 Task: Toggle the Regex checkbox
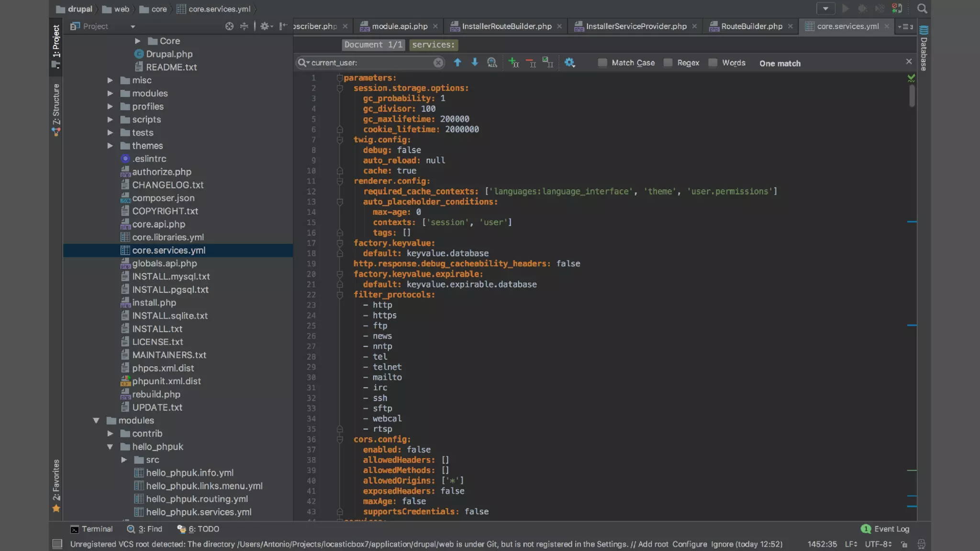pos(668,63)
